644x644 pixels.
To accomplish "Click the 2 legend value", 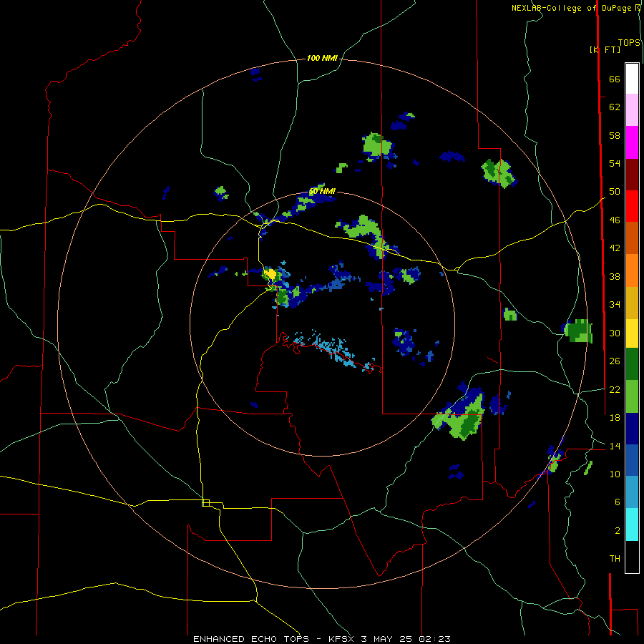I will pos(618,530).
